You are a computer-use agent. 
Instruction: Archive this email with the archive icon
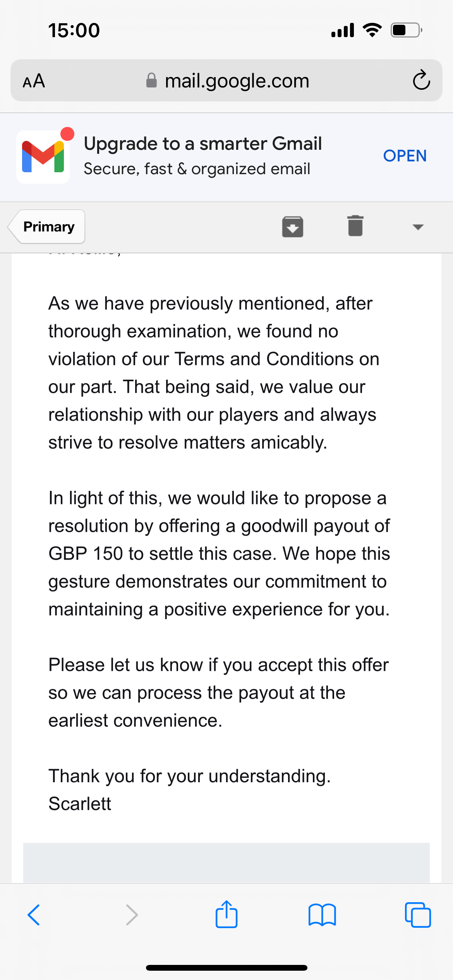[x=292, y=226]
